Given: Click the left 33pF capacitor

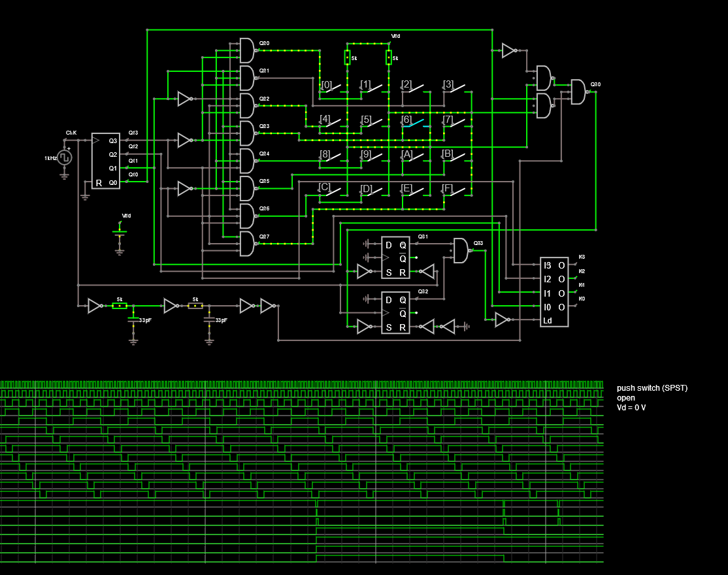Looking at the screenshot, I should click(x=133, y=320).
